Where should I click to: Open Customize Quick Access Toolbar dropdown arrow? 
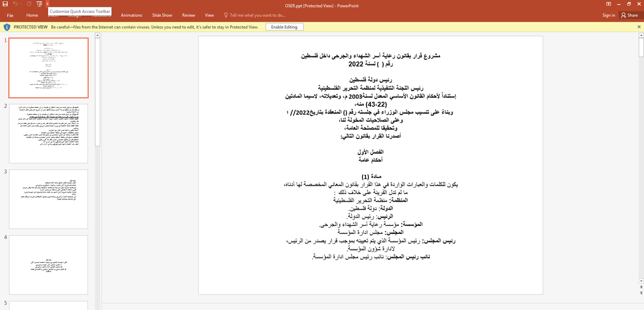coord(47,5)
